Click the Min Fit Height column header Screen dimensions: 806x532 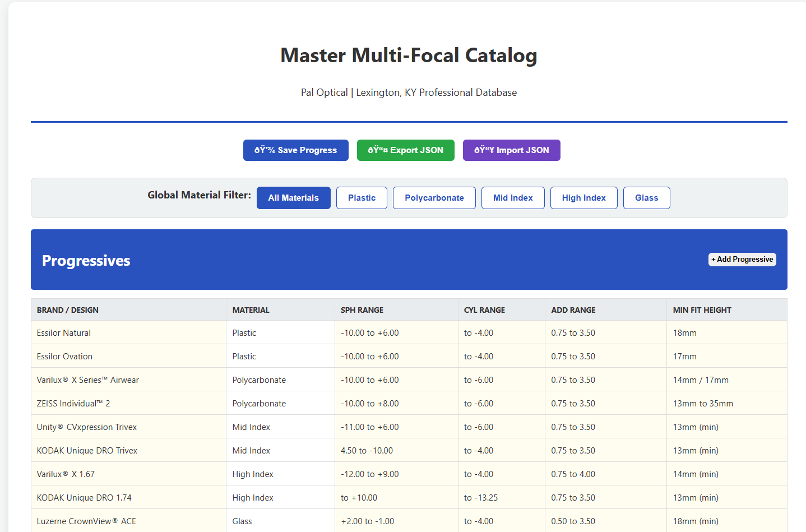[702, 310]
